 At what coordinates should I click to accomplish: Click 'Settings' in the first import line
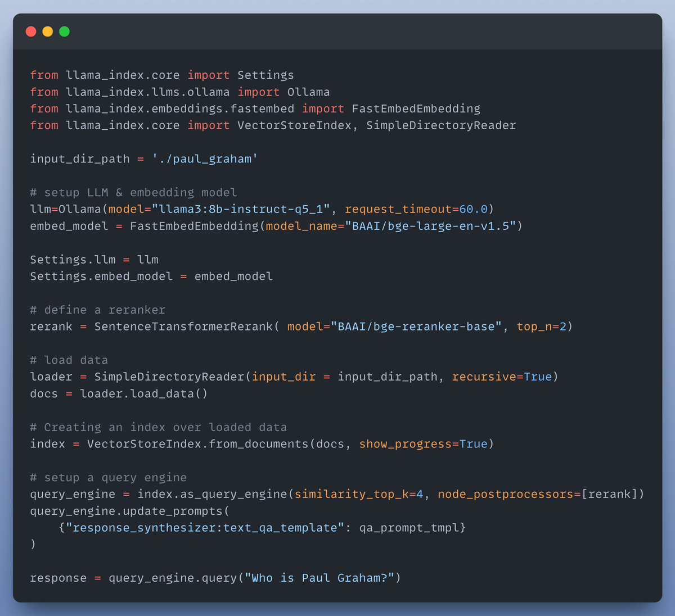265,75
